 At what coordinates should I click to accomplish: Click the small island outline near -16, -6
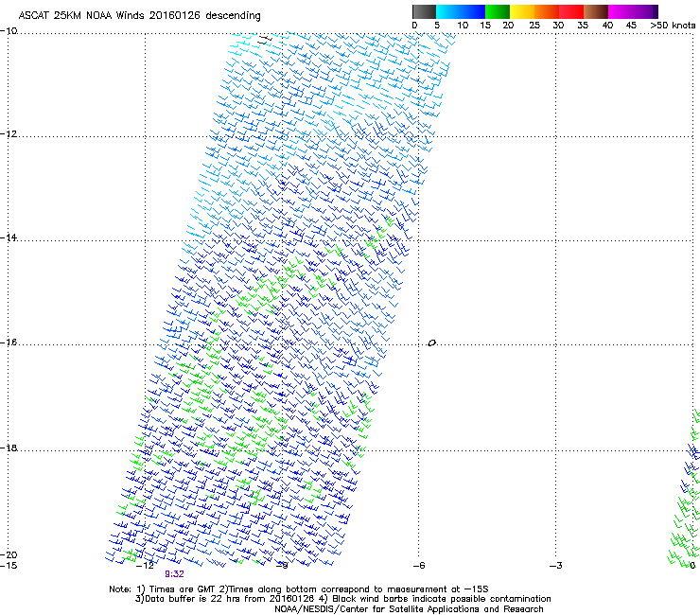[x=431, y=343]
